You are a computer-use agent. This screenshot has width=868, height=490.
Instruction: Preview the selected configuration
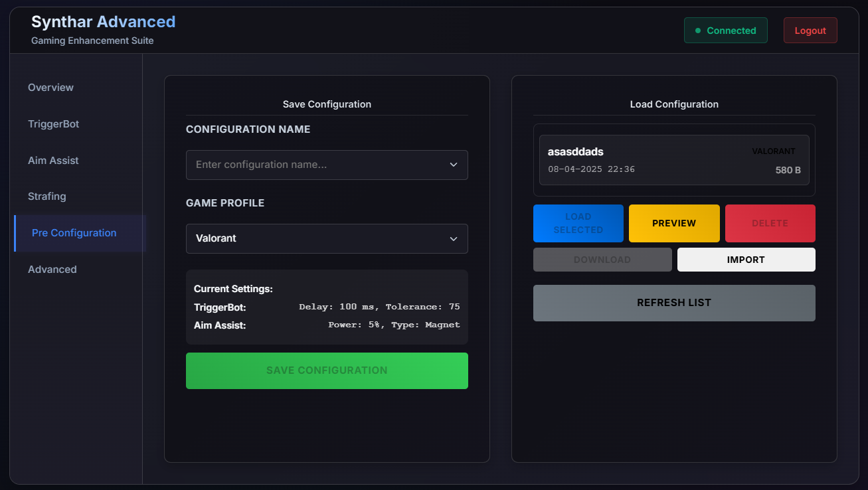pos(674,223)
